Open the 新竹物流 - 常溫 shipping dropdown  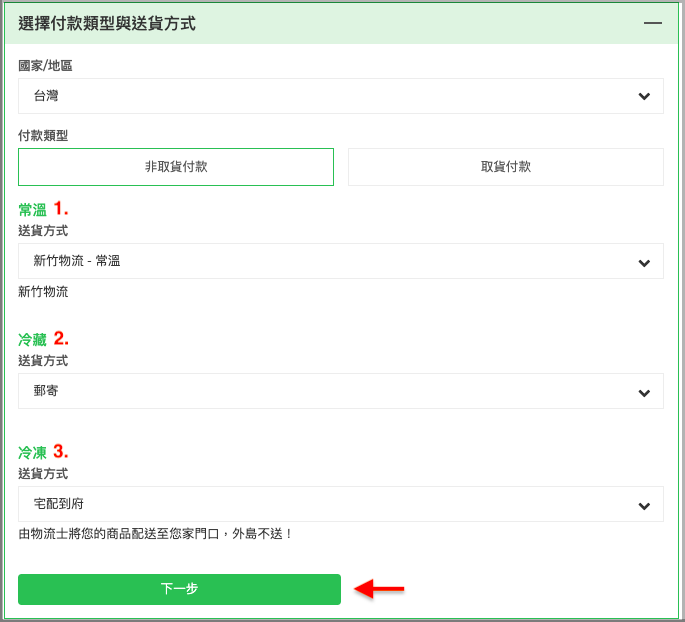pos(341,261)
